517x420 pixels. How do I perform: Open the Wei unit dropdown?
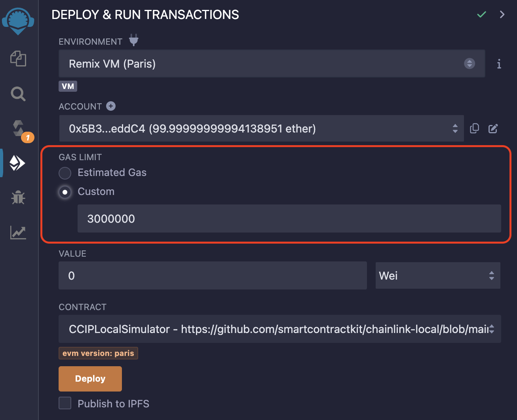[x=438, y=276]
